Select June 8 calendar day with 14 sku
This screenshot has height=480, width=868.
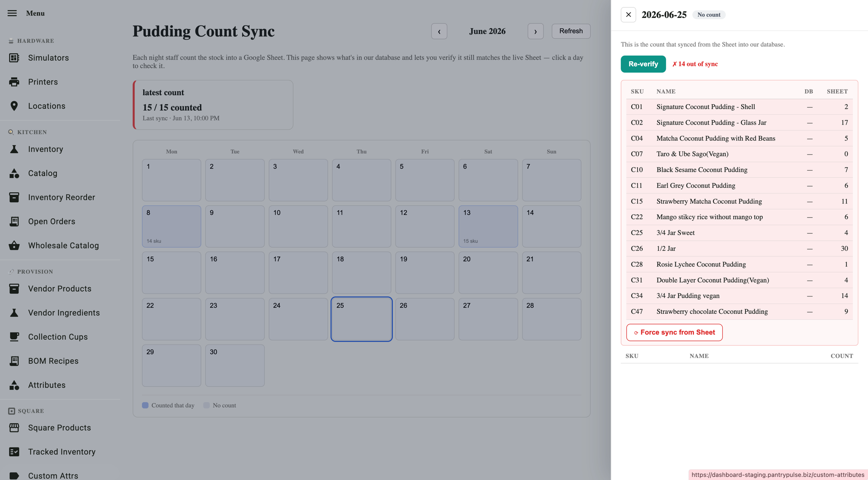coord(171,227)
